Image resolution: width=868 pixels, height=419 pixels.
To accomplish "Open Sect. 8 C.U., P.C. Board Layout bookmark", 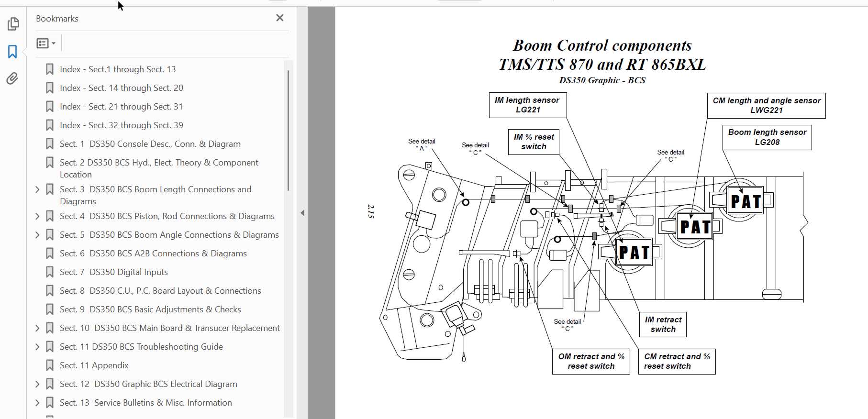I will (x=160, y=291).
